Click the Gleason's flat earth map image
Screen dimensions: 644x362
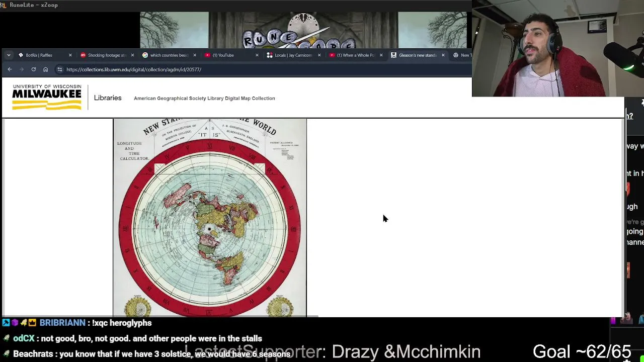click(210, 218)
